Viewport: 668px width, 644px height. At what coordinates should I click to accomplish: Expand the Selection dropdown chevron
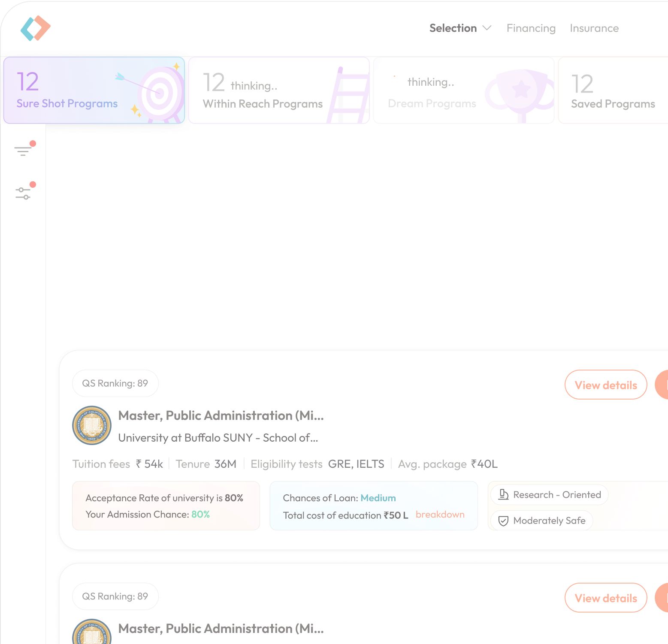pos(487,28)
